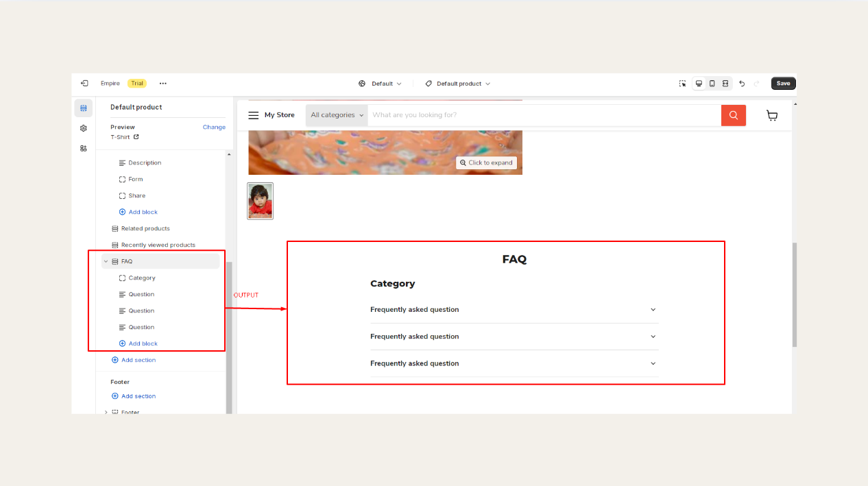Select the Sections panel icon in sidebar
This screenshot has height=486, width=868.
[x=84, y=108]
